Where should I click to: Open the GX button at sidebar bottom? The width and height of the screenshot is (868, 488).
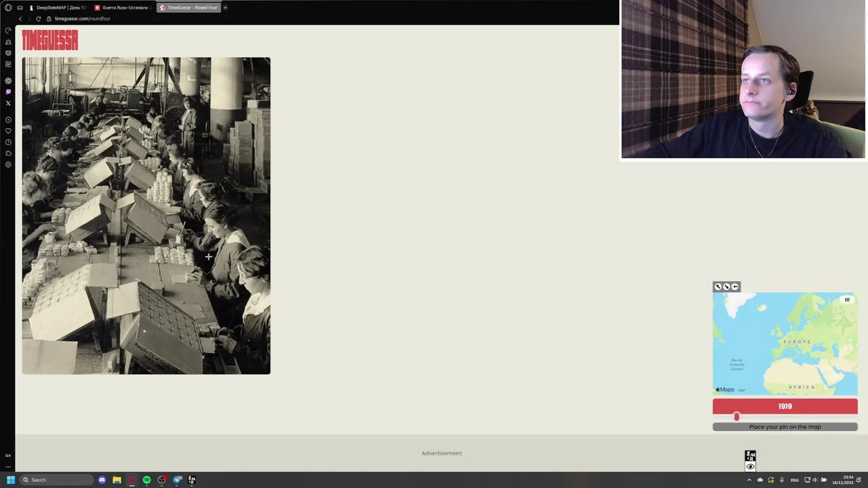tap(8, 455)
